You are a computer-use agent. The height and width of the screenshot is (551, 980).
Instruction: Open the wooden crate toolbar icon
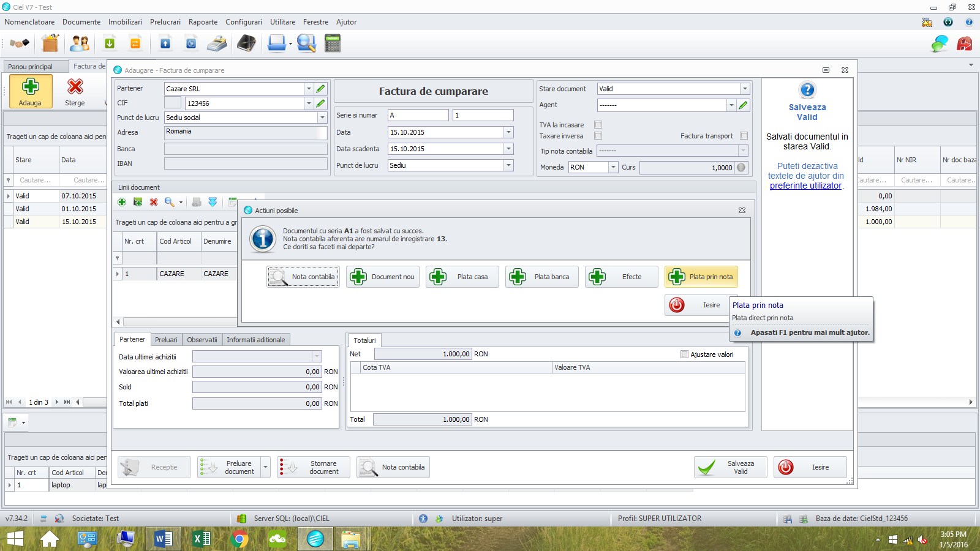50,43
